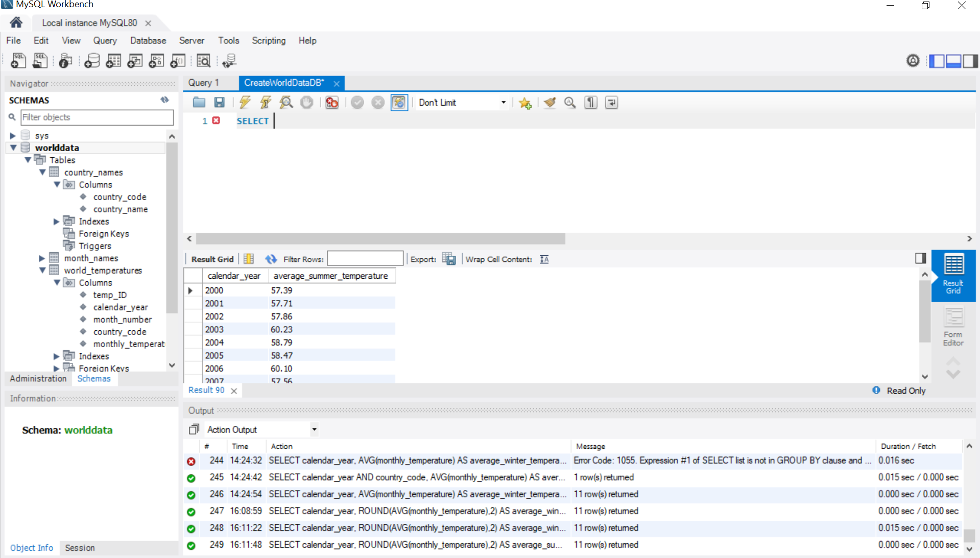The width and height of the screenshot is (980, 558).
Task: Open the home screen tab icon
Action: (16, 22)
